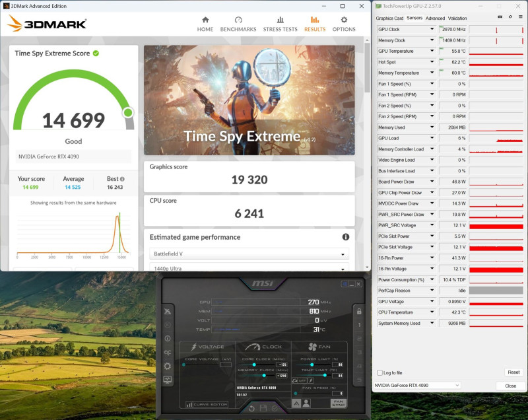Click Afterburner top-left sidebar logo icon
528x420 pixels.
[x=168, y=311]
